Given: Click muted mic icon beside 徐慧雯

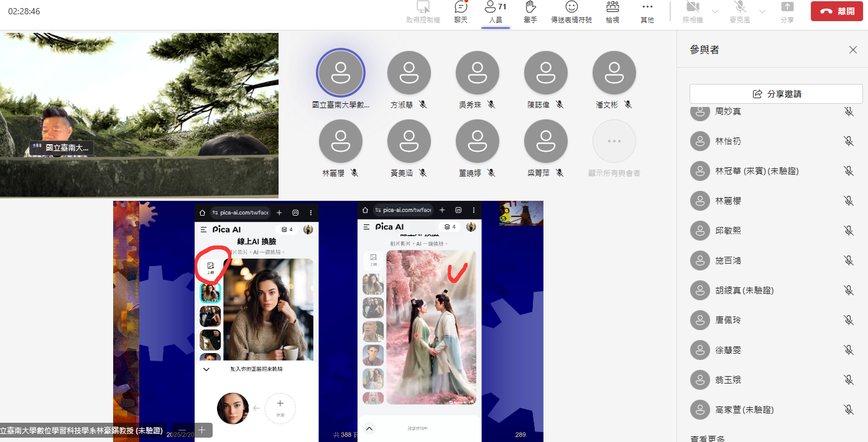Looking at the screenshot, I should click(849, 350).
